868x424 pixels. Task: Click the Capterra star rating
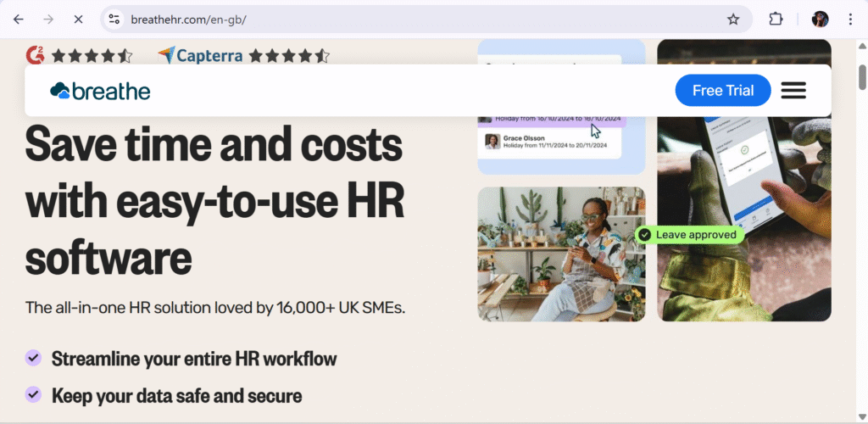coord(289,55)
